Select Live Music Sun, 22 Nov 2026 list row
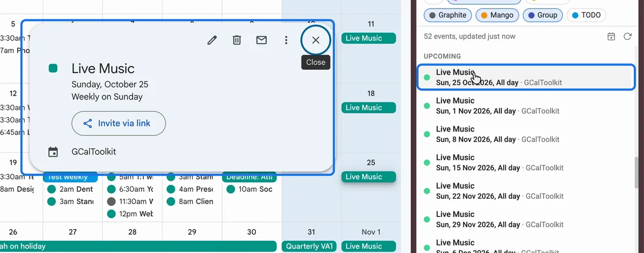 tap(526, 191)
